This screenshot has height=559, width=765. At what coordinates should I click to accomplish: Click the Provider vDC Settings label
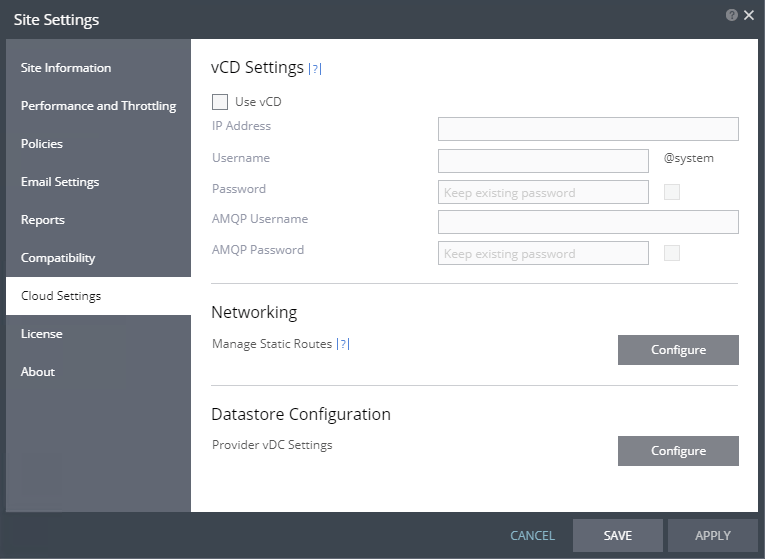pos(272,445)
